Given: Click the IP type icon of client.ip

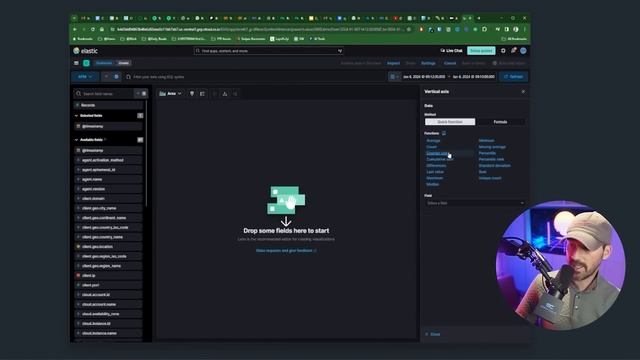Looking at the screenshot, I should pos(78,276).
